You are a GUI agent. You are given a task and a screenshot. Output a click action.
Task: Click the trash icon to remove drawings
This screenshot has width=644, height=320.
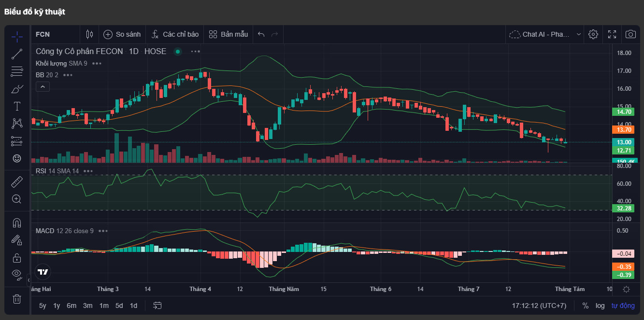17,299
